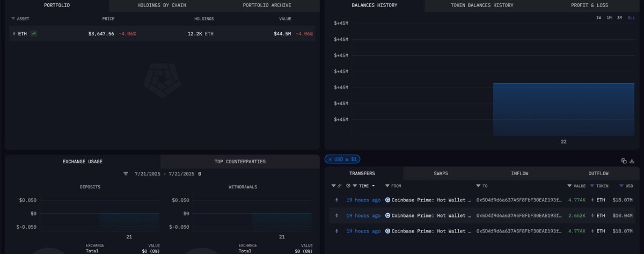Click the green trend chart icon beside ETH

pos(34,34)
